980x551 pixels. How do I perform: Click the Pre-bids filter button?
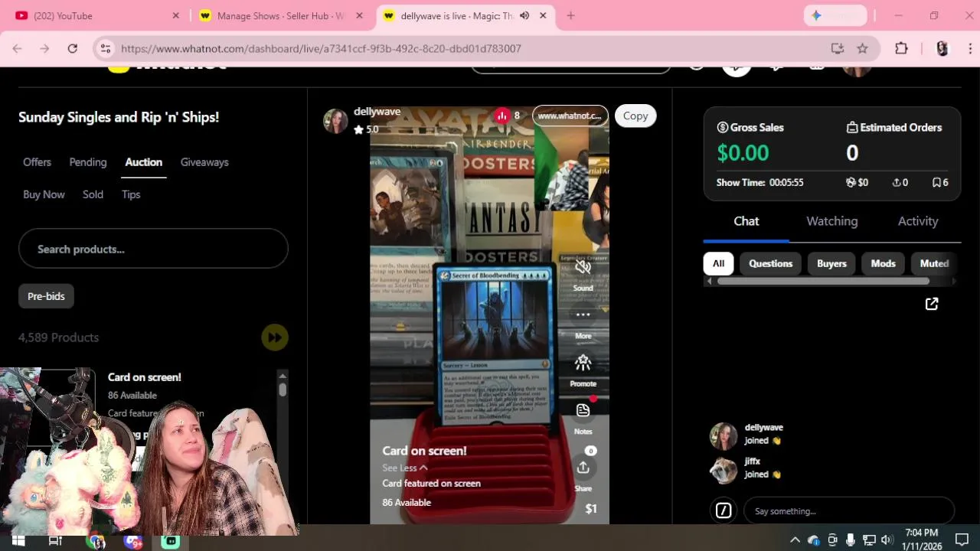pos(46,296)
